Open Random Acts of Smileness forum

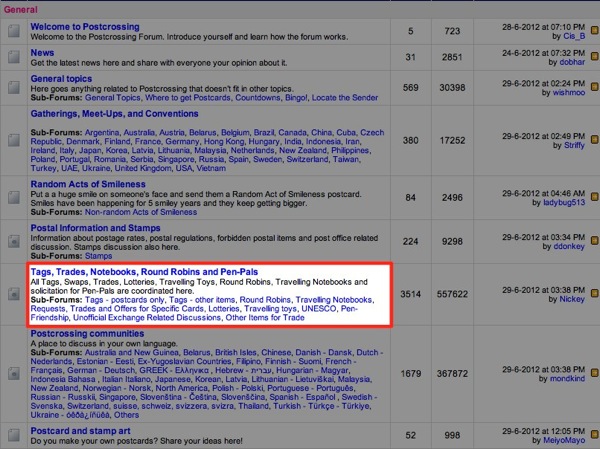88,184
